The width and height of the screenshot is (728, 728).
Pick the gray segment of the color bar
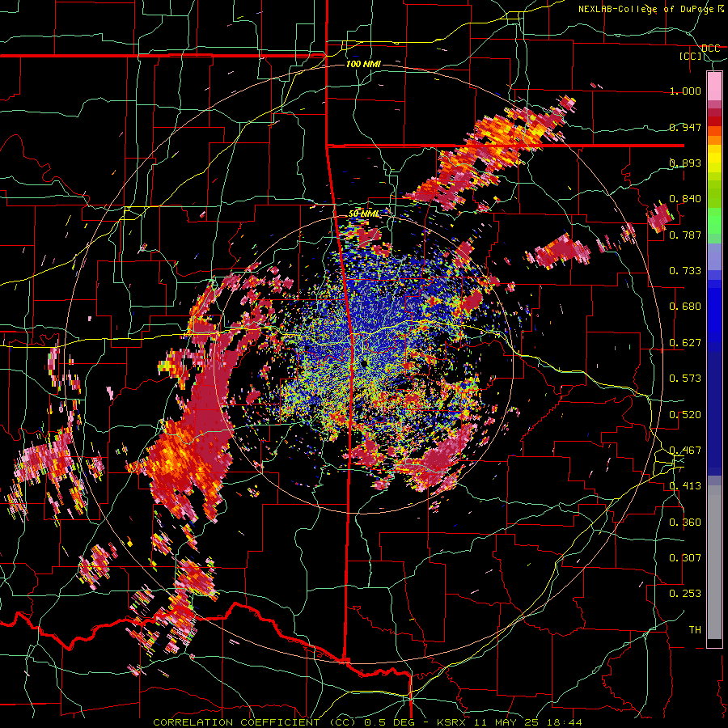click(x=714, y=562)
